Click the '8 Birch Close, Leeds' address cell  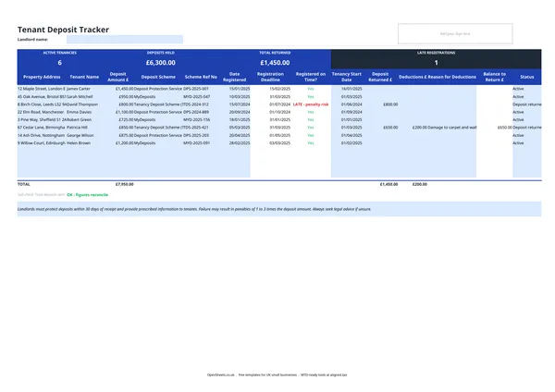tap(42, 104)
